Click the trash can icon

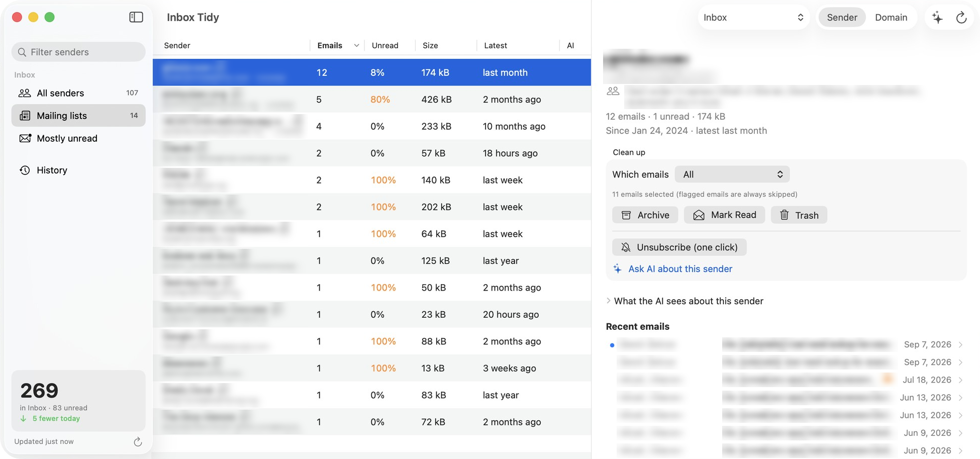784,215
